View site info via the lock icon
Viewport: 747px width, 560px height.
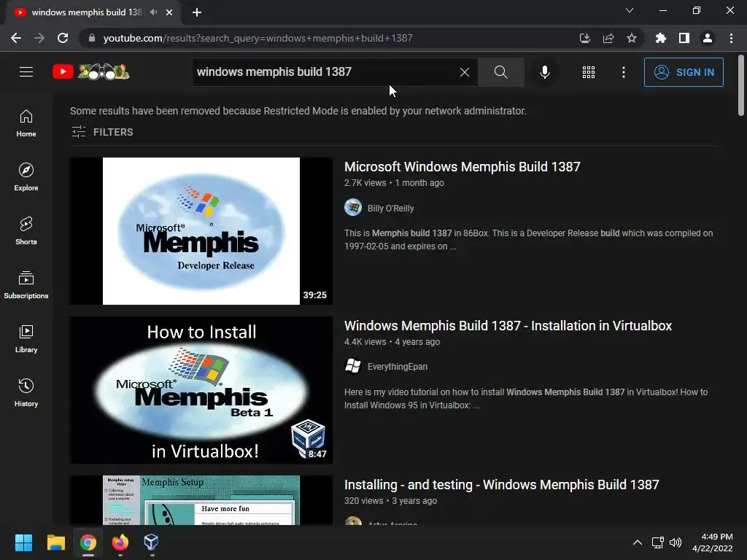91,38
